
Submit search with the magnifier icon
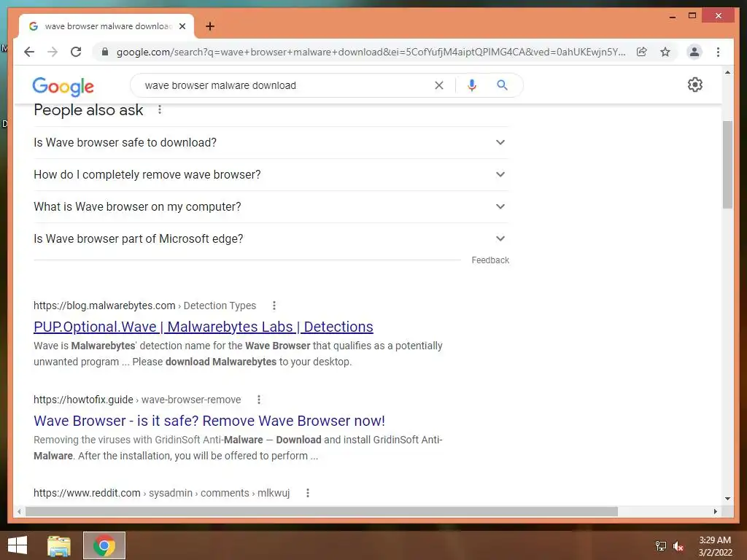point(502,85)
